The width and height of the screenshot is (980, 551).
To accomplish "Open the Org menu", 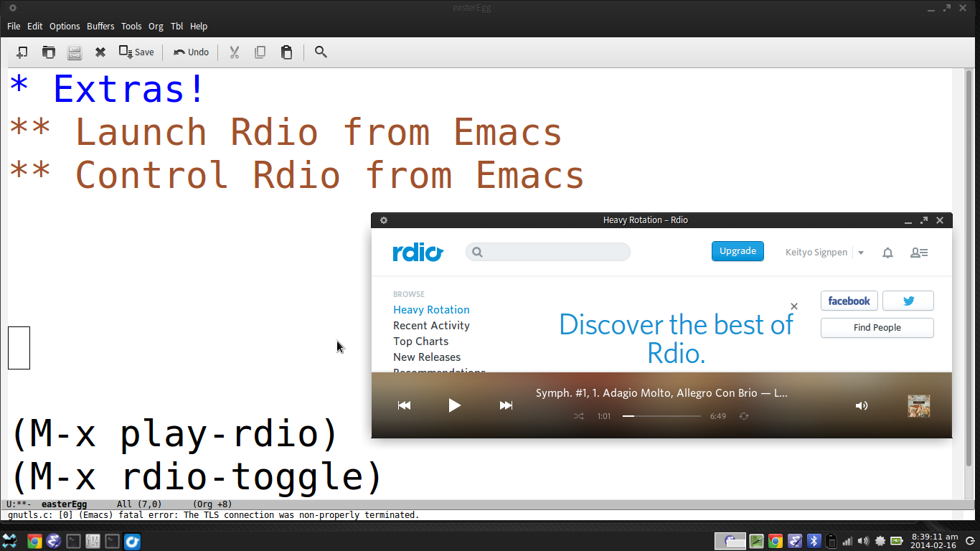I will 156,26.
